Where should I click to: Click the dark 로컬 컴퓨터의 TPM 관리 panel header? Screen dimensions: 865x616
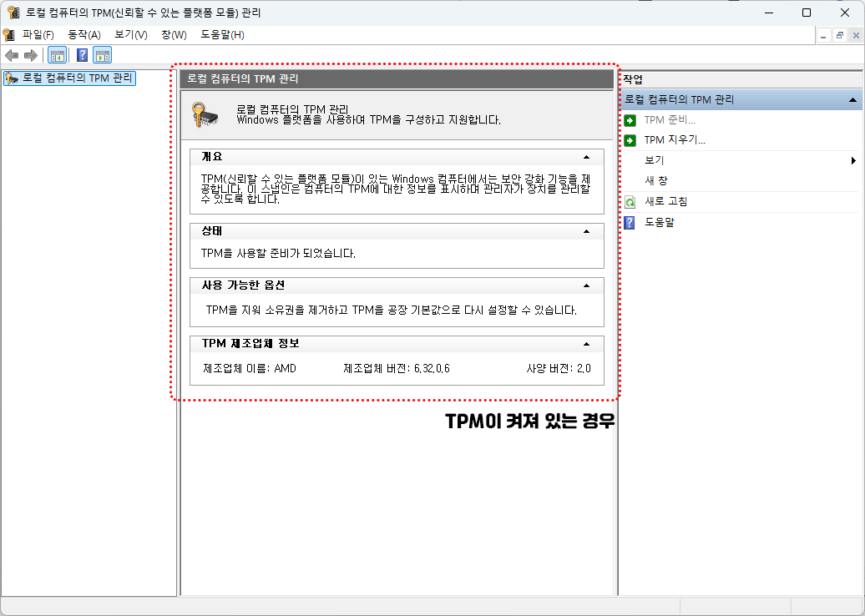click(x=397, y=78)
